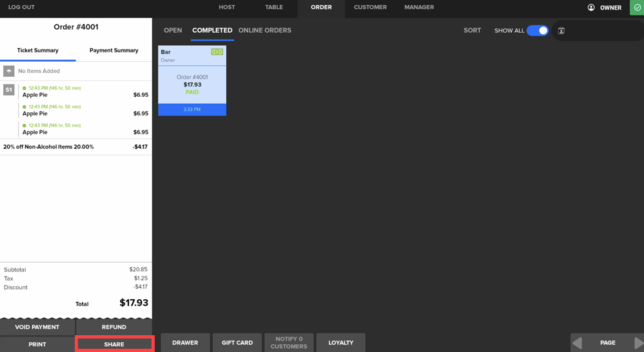Click the Page label
This screenshot has width=644, height=352.
(x=608, y=342)
